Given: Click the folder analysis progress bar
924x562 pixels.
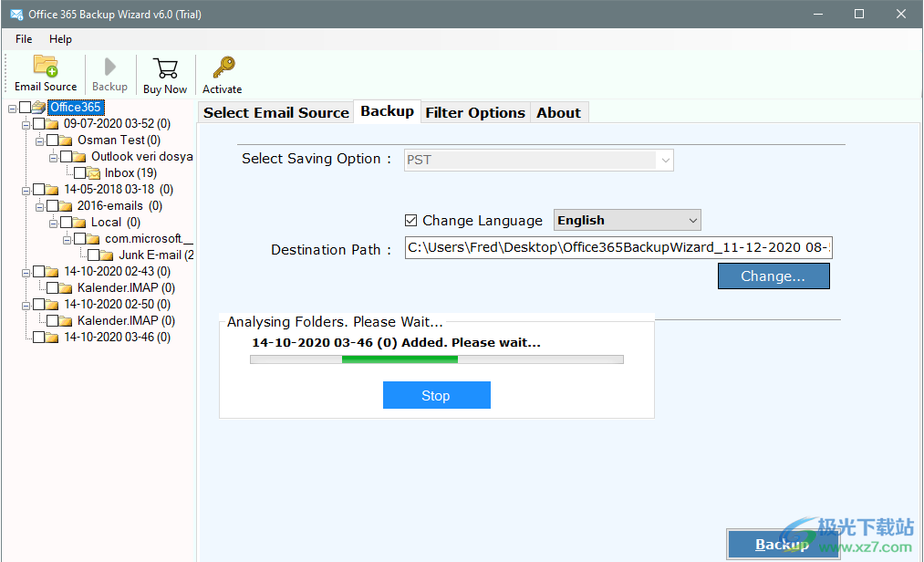Looking at the screenshot, I should coord(436,359).
